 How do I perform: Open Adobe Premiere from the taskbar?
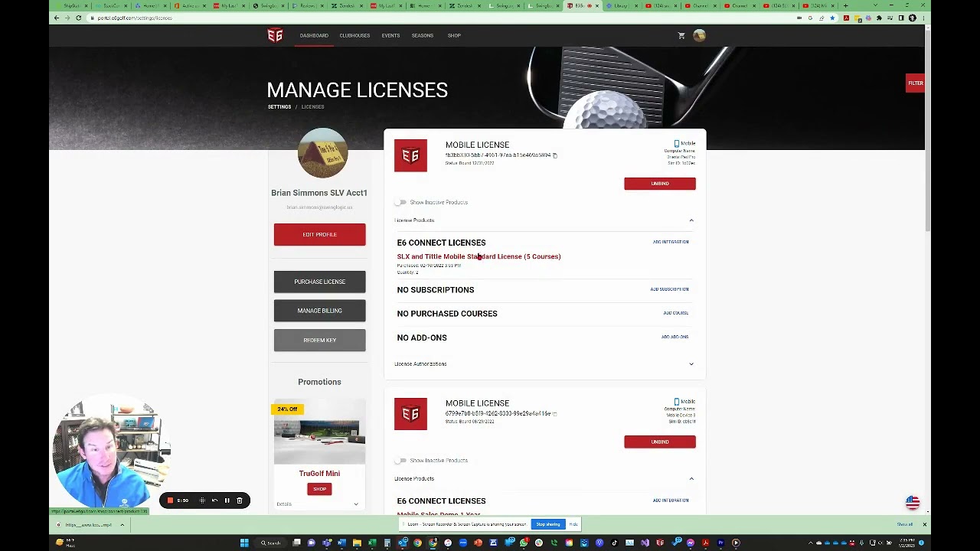tap(720, 543)
